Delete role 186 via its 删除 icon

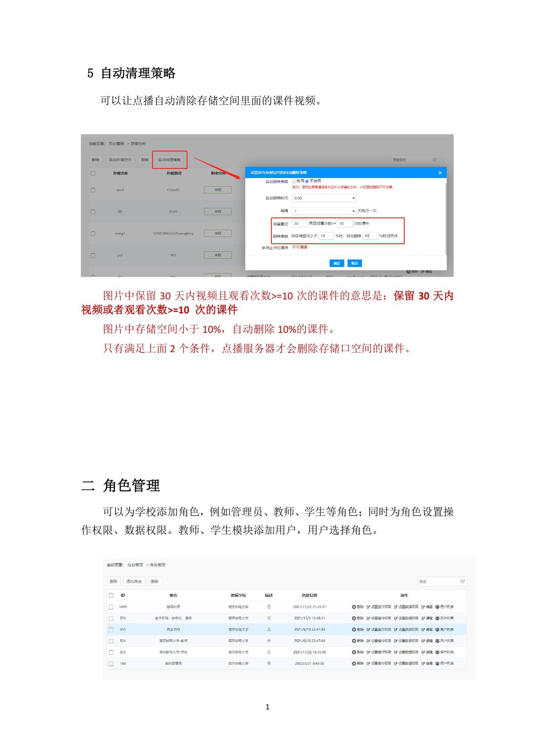[x=358, y=663]
